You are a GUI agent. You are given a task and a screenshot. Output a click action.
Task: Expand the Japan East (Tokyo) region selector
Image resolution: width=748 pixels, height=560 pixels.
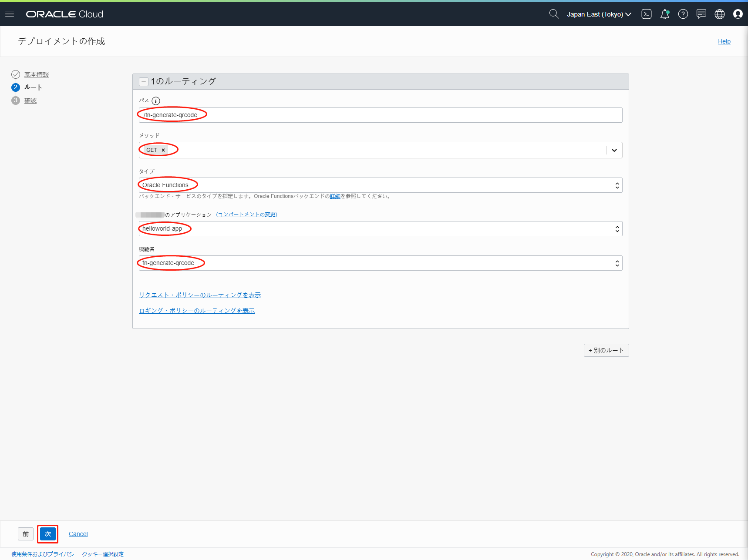pos(599,14)
